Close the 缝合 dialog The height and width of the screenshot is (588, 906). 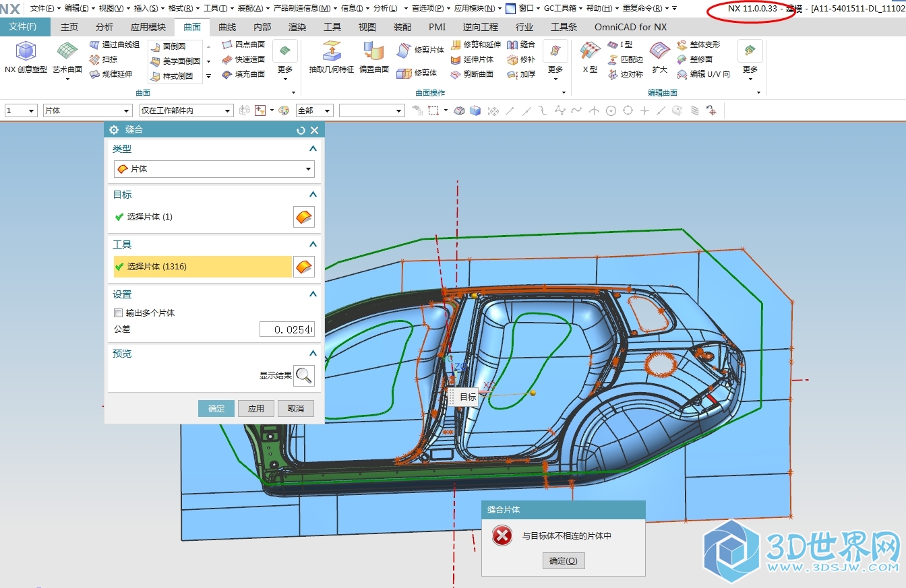pos(314,130)
